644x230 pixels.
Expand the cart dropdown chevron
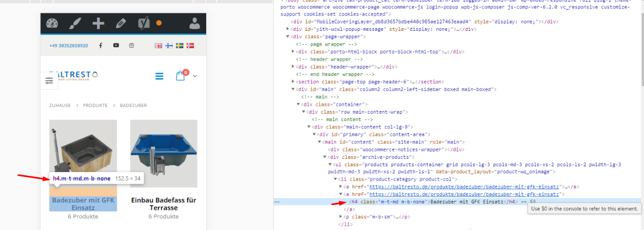[195, 76]
